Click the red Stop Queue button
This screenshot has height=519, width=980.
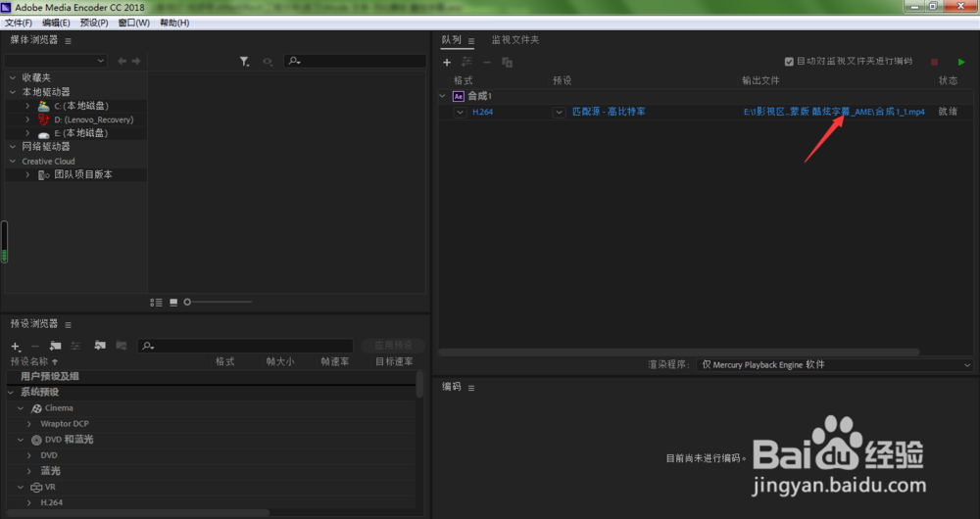click(934, 62)
